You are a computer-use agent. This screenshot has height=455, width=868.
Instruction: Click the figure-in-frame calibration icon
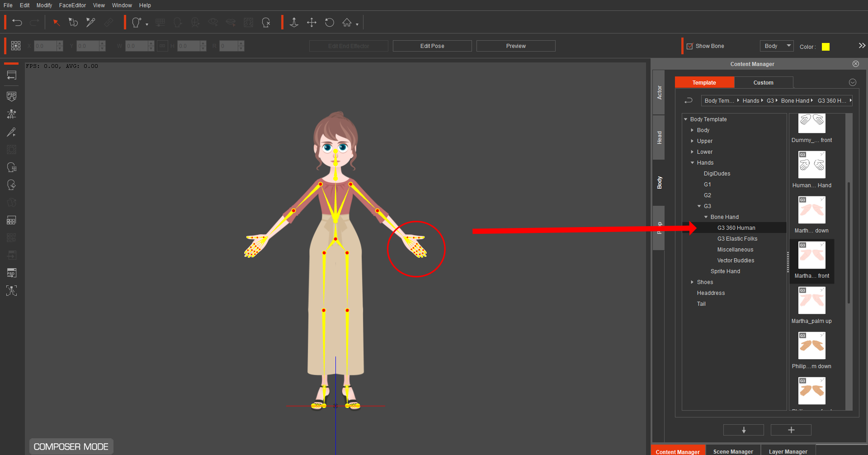(12, 290)
